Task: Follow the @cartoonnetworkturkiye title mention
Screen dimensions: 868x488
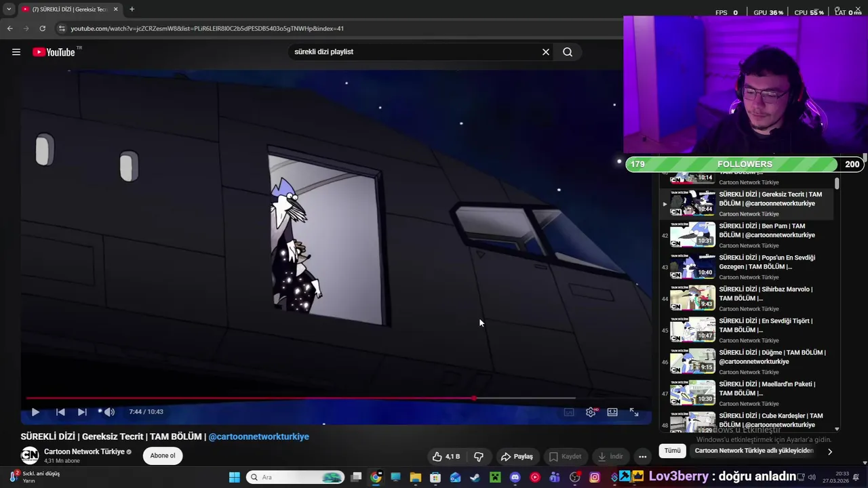Action: 259,436
